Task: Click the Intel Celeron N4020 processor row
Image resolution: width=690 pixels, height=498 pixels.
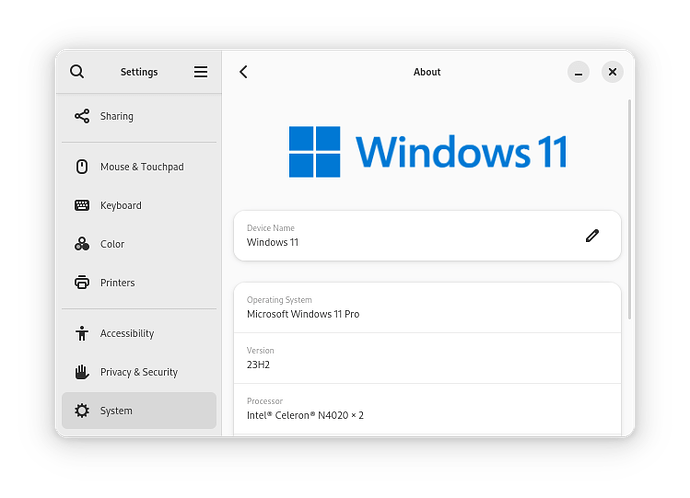Action: 427,409
